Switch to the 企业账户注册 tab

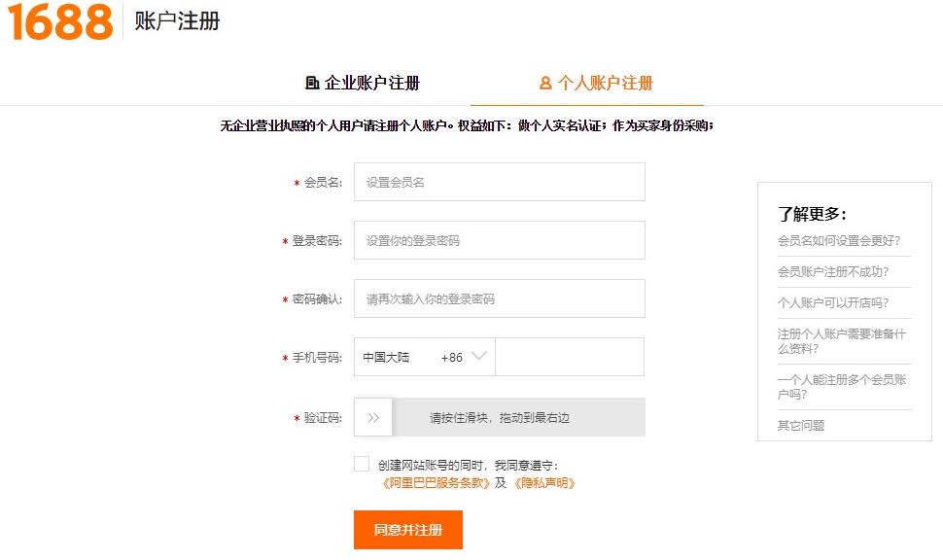click(x=363, y=83)
